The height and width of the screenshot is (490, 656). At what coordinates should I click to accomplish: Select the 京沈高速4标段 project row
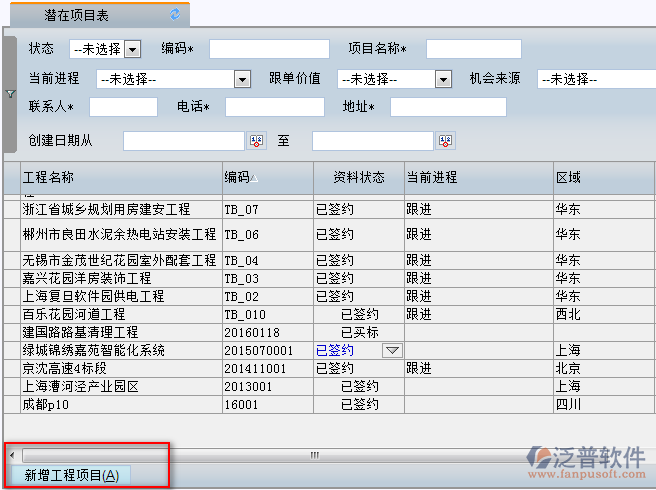pos(120,368)
